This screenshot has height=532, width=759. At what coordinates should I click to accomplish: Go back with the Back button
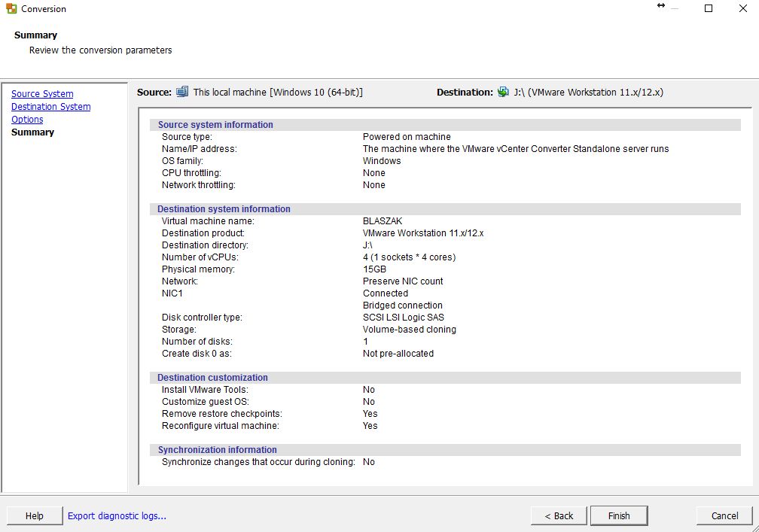click(559, 516)
